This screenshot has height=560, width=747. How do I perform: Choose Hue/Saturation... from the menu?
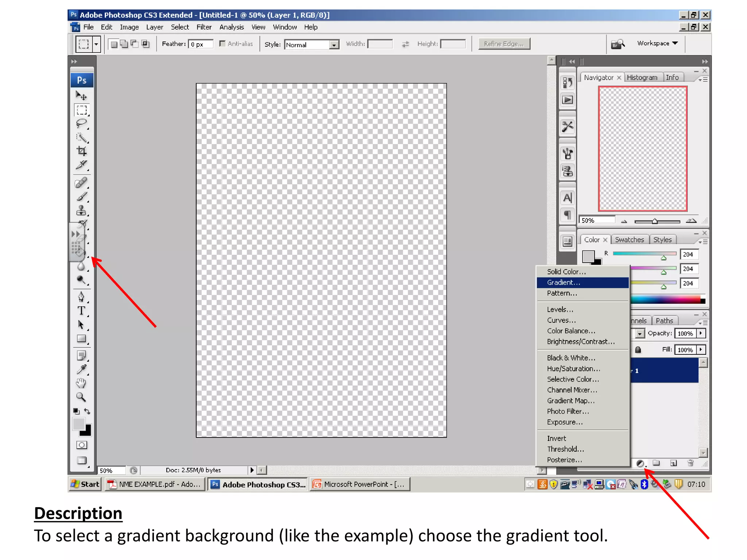(582, 369)
